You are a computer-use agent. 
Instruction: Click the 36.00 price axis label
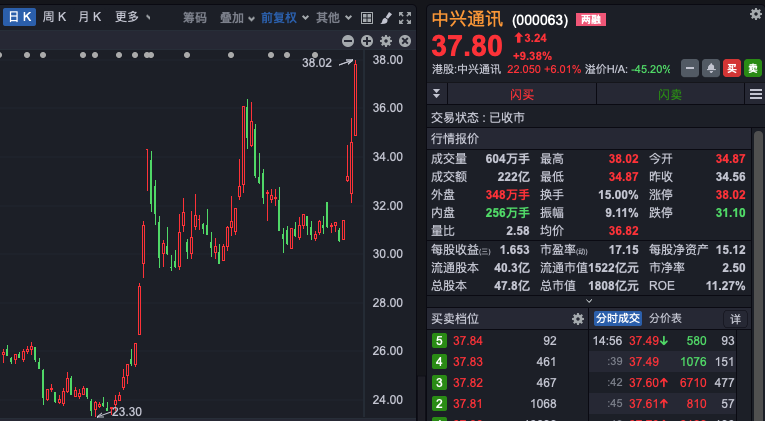click(x=388, y=108)
